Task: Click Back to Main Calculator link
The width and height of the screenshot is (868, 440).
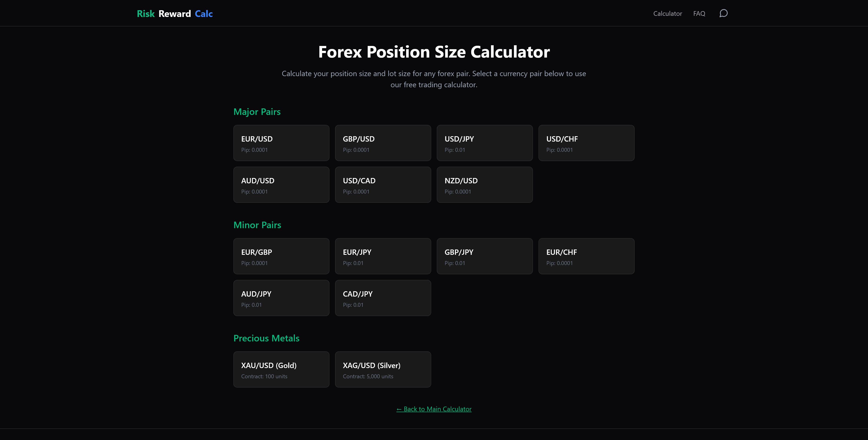Action: click(434, 409)
